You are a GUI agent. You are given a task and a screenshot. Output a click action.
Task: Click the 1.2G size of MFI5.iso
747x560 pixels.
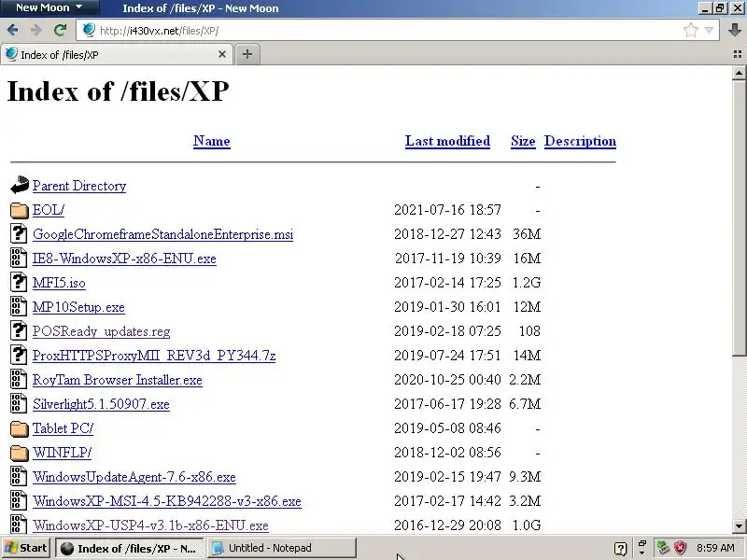coord(526,283)
